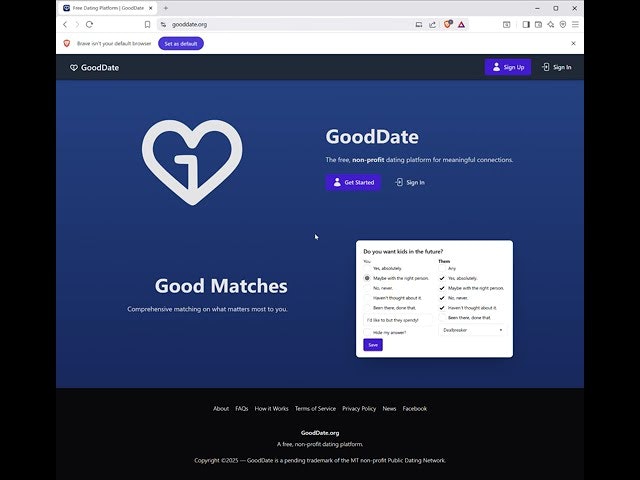Go back to the previous page

click(x=65, y=24)
